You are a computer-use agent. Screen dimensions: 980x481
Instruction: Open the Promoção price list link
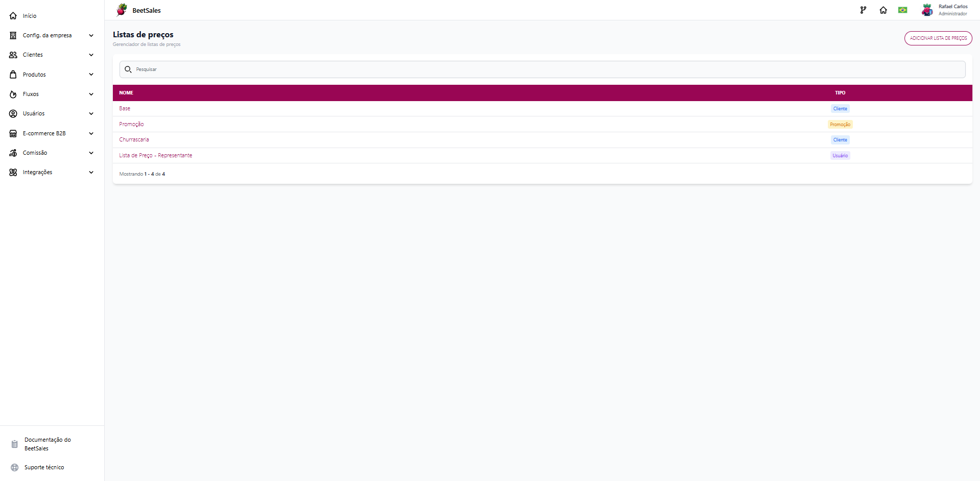[131, 124]
